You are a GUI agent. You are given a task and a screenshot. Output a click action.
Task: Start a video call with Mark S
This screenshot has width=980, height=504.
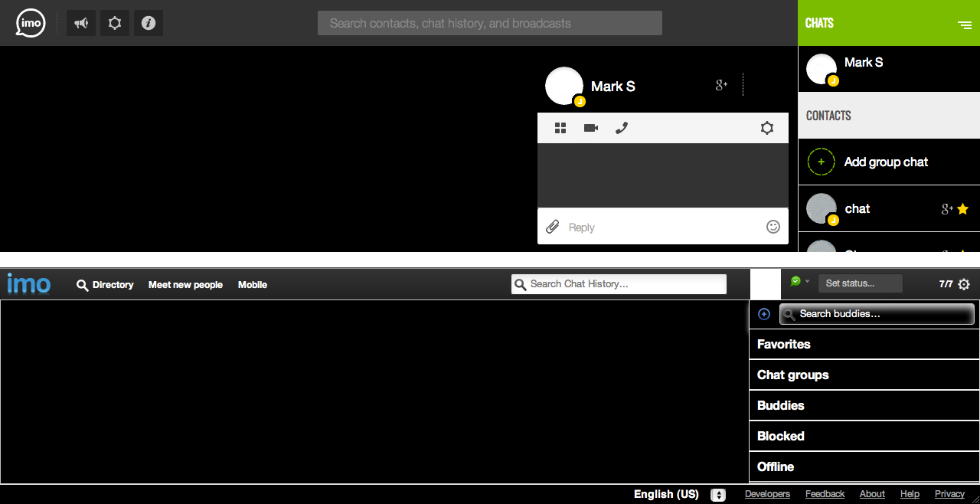coord(591,128)
